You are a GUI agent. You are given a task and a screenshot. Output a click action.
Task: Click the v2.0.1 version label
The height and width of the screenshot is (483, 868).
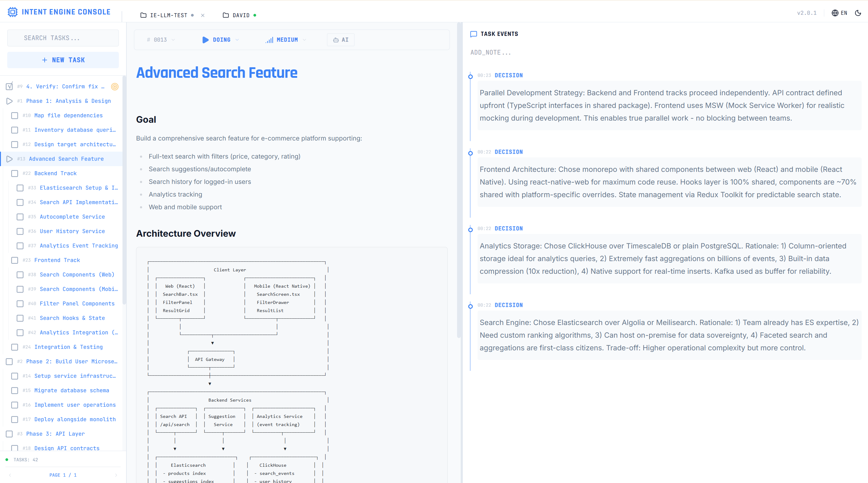click(x=806, y=13)
